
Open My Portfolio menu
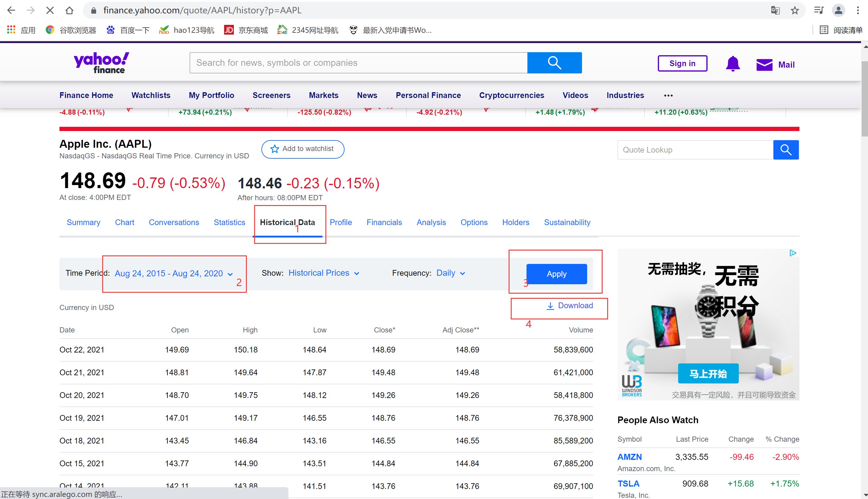211,95
